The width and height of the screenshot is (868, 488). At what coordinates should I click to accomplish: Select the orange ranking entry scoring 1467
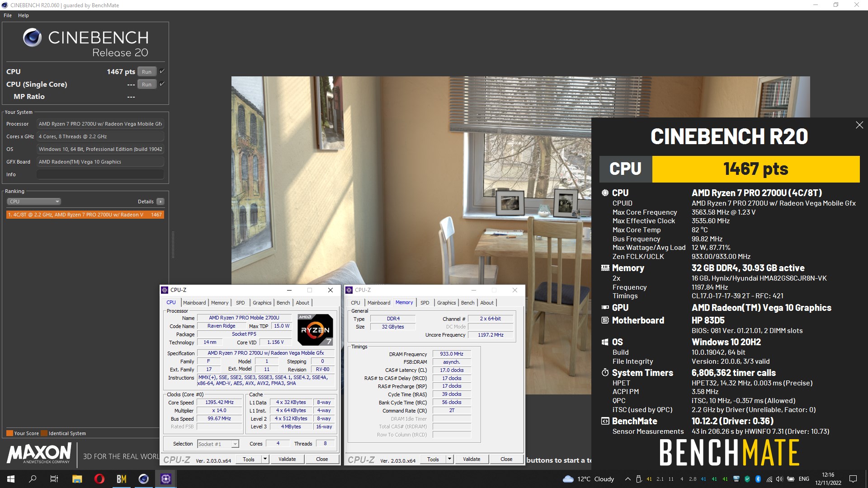[85, 215]
